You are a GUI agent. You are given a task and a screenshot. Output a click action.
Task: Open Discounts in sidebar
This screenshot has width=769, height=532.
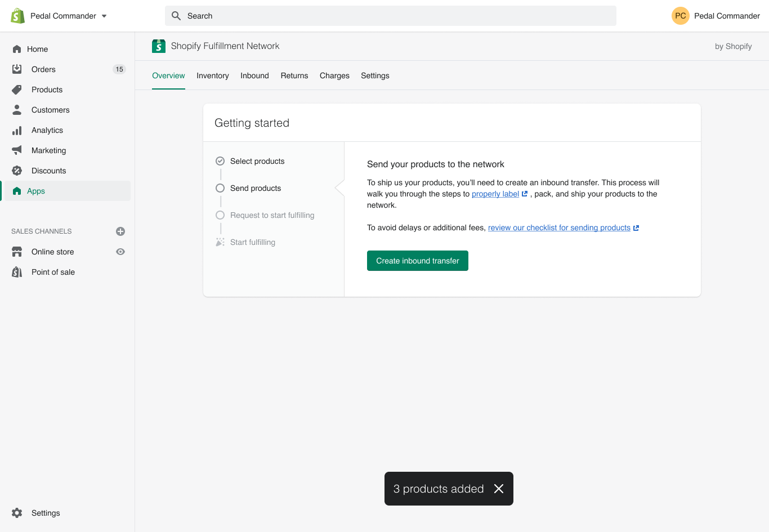coord(48,171)
